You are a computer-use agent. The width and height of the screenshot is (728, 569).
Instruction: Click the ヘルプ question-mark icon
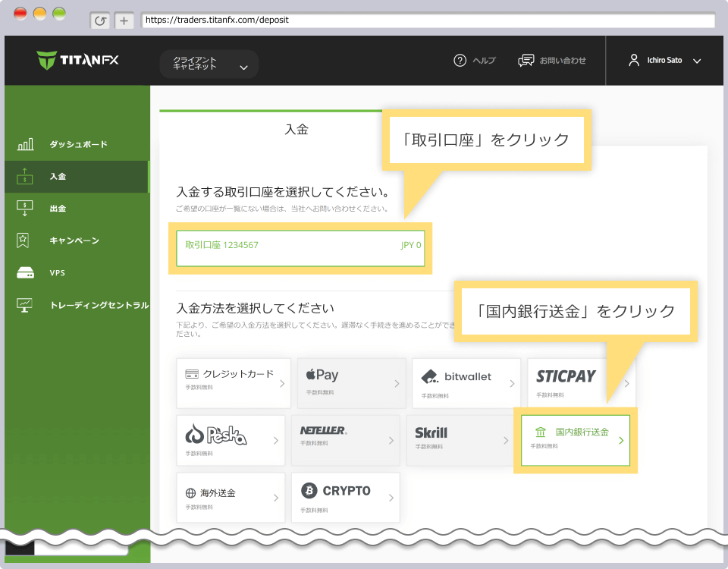pyautogui.click(x=460, y=60)
